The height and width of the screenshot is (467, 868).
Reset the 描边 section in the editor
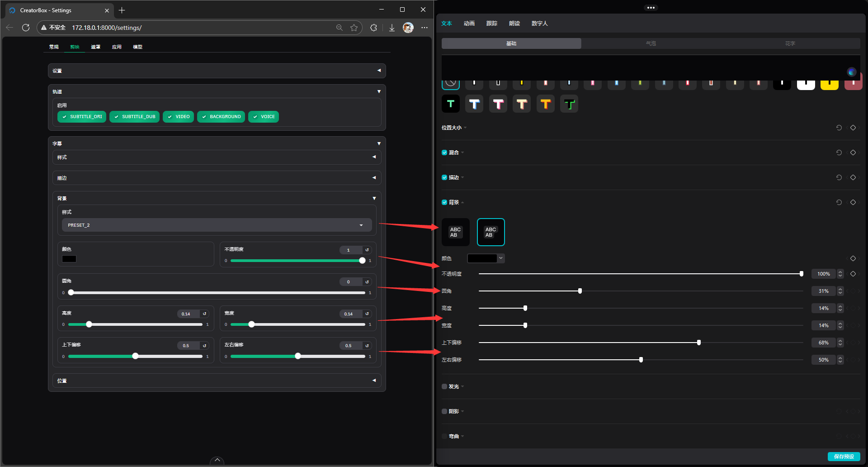click(x=839, y=177)
